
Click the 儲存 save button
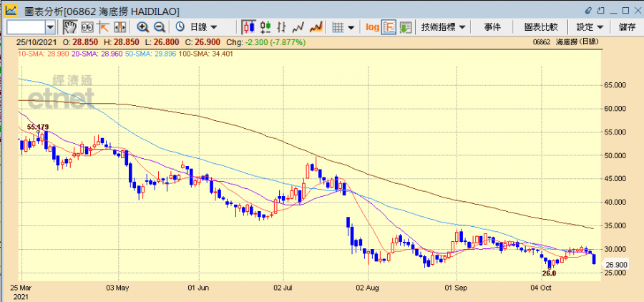627,27
